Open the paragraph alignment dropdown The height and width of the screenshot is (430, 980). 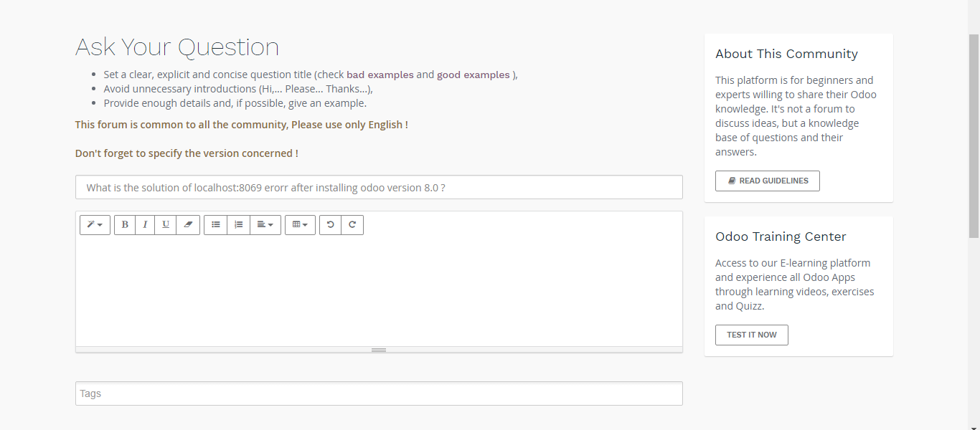click(265, 225)
